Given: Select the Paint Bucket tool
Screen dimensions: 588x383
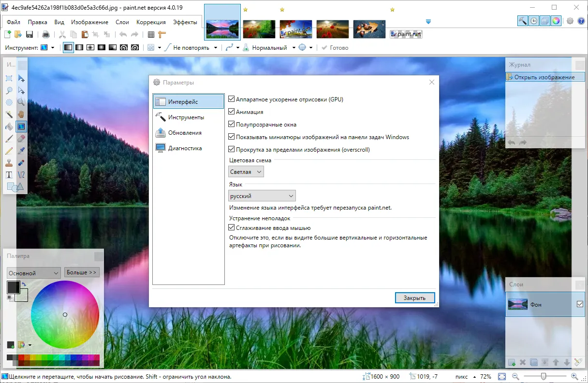Looking at the screenshot, I should click(9, 127).
